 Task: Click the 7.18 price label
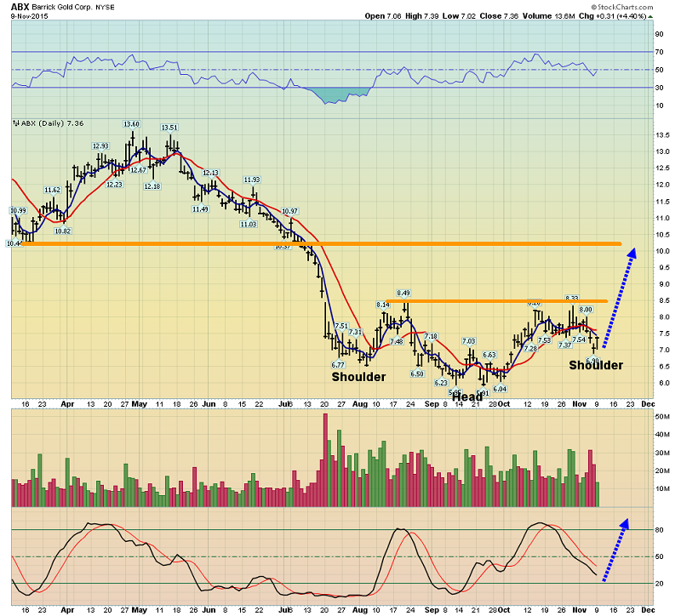(431, 336)
